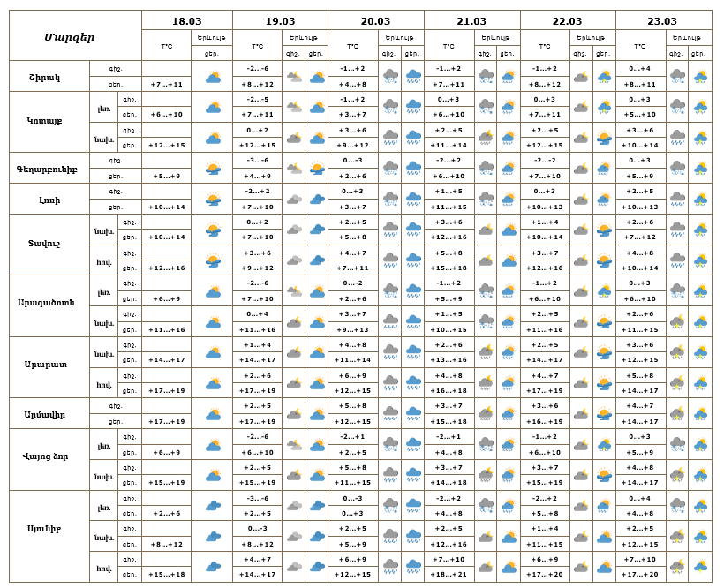The image size is (724, 588).
Task: Click Գեղարքունիք's 18.03 daytime weather icon
Action: (213, 168)
